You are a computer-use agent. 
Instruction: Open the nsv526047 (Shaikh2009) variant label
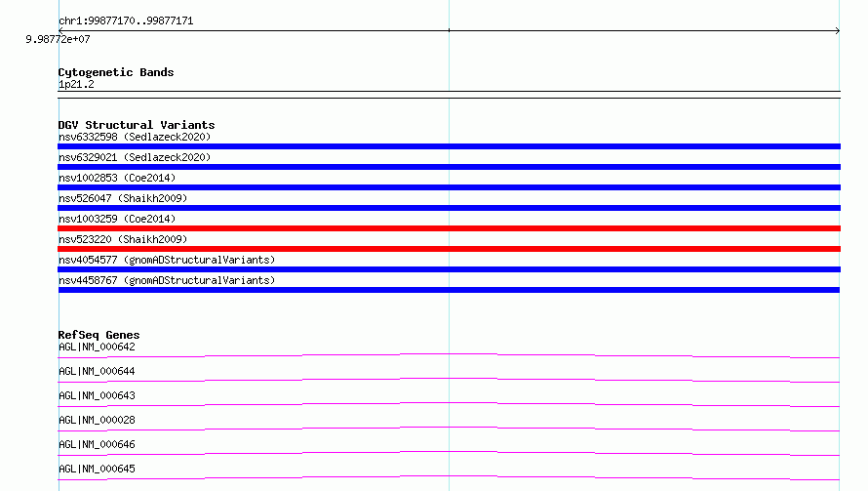(123, 198)
